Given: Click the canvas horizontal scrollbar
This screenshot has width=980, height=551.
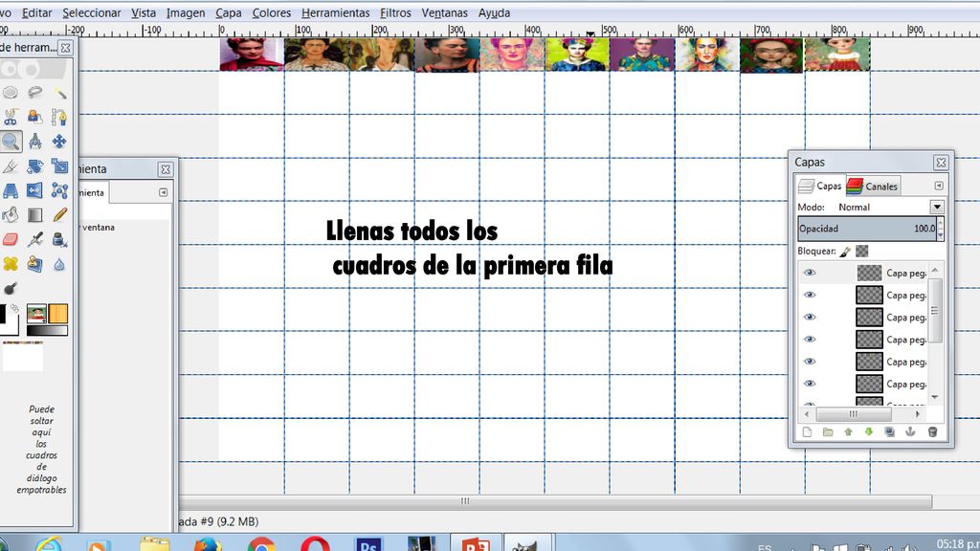Looking at the screenshot, I should tap(555, 501).
